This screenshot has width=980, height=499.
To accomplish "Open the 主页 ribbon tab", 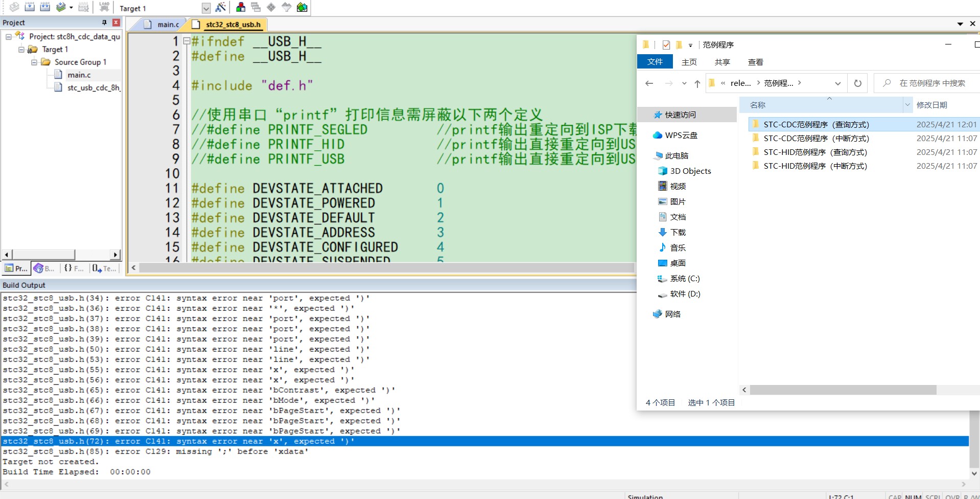I will point(689,62).
